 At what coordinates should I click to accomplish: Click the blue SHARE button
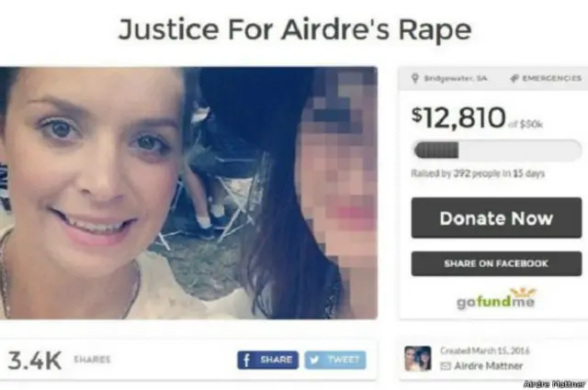click(267, 360)
